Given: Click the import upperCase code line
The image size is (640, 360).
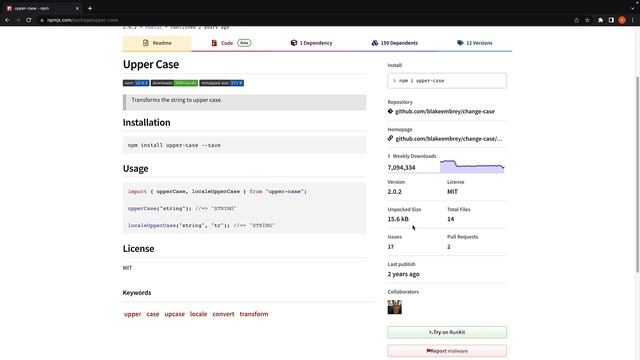Looking at the screenshot, I should pyautogui.click(x=217, y=191).
